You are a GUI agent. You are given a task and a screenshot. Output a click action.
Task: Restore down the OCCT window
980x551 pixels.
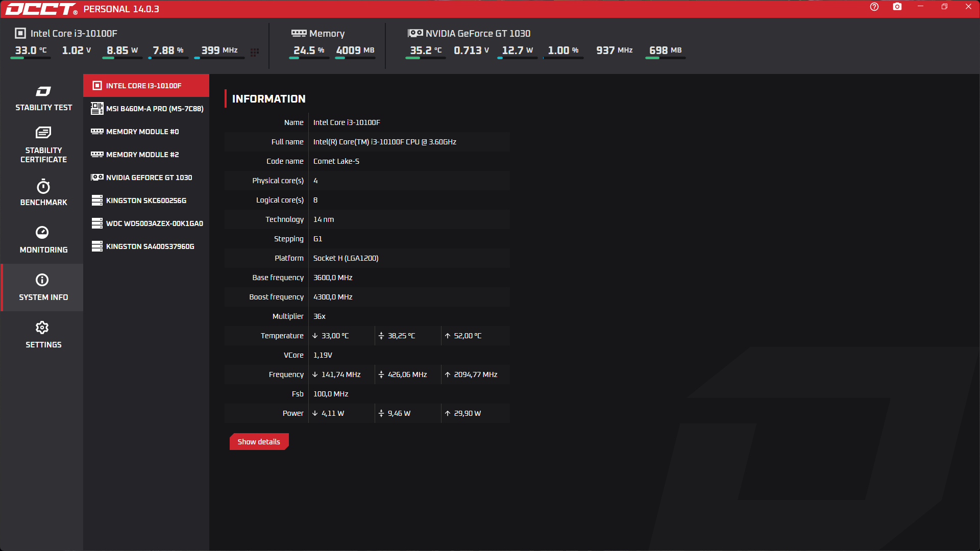tap(944, 7)
